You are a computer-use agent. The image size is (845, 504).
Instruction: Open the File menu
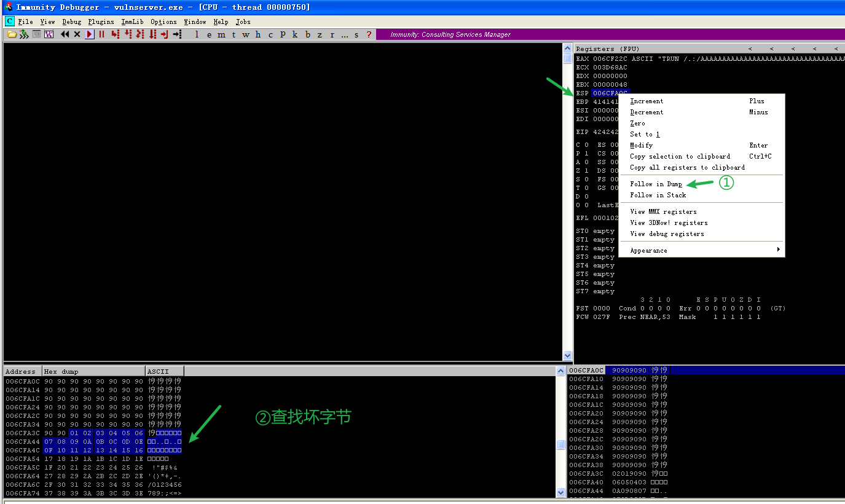pyautogui.click(x=25, y=22)
